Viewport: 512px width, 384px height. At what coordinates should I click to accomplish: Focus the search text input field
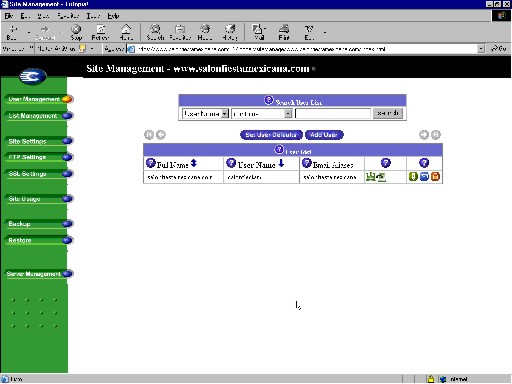[x=333, y=114]
